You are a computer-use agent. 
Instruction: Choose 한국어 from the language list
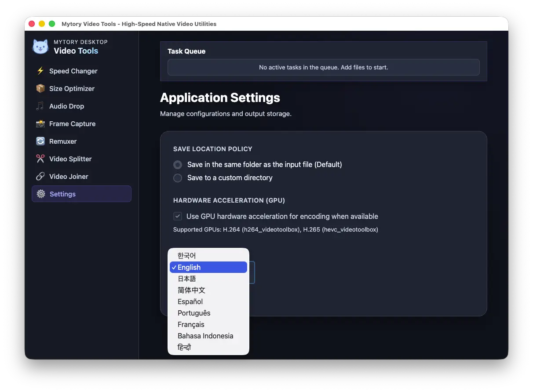(208, 256)
